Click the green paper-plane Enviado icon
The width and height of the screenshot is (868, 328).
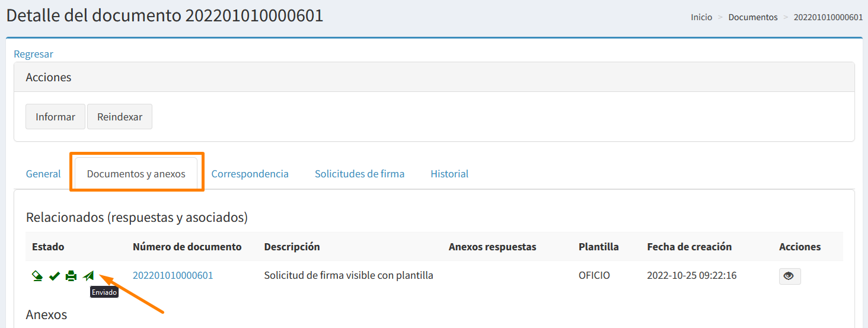coord(89,276)
